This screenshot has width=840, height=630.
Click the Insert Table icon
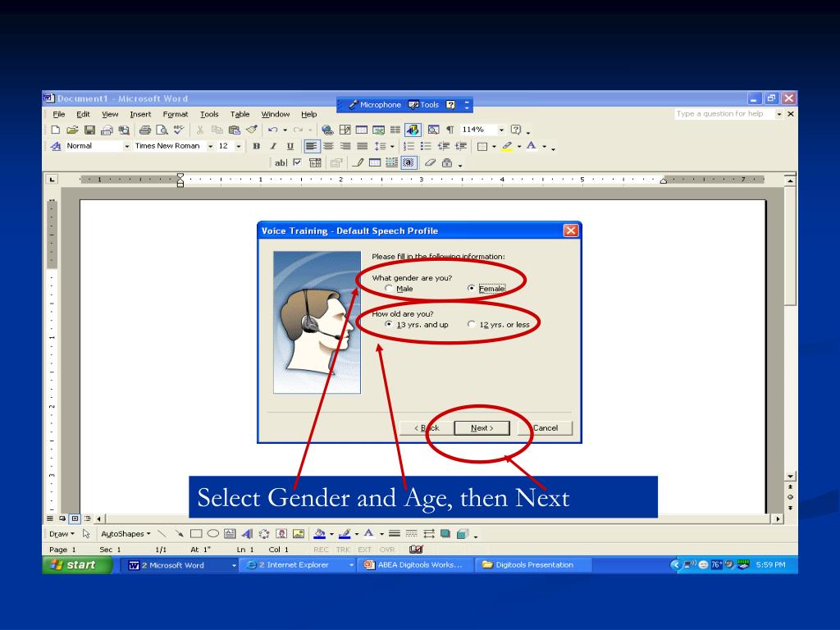click(362, 130)
